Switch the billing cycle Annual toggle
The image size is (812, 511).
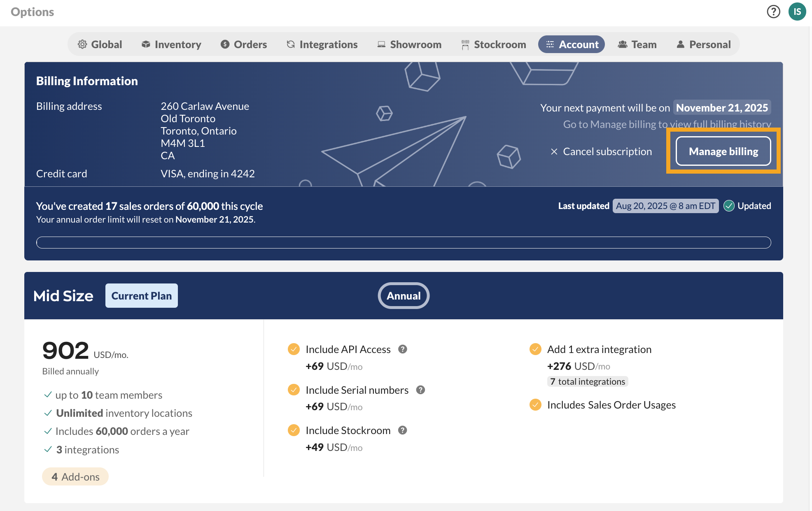click(x=404, y=295)
